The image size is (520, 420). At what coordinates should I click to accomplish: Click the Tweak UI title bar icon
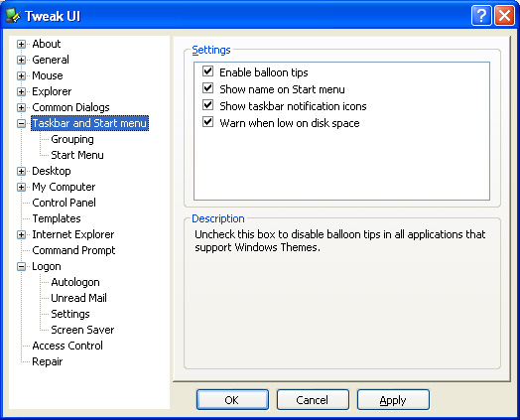pyautogui.click(x=13, y=15)
